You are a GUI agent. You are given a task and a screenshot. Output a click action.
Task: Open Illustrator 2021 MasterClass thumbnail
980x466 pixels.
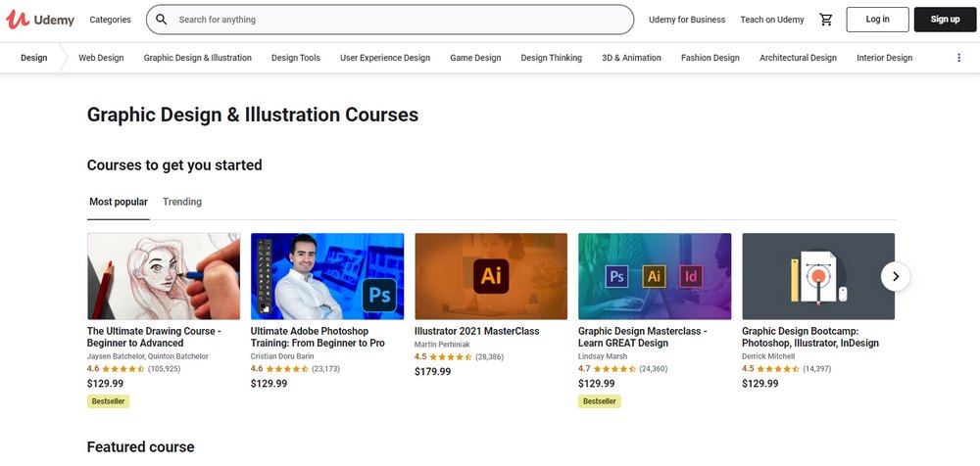(491, 276)
